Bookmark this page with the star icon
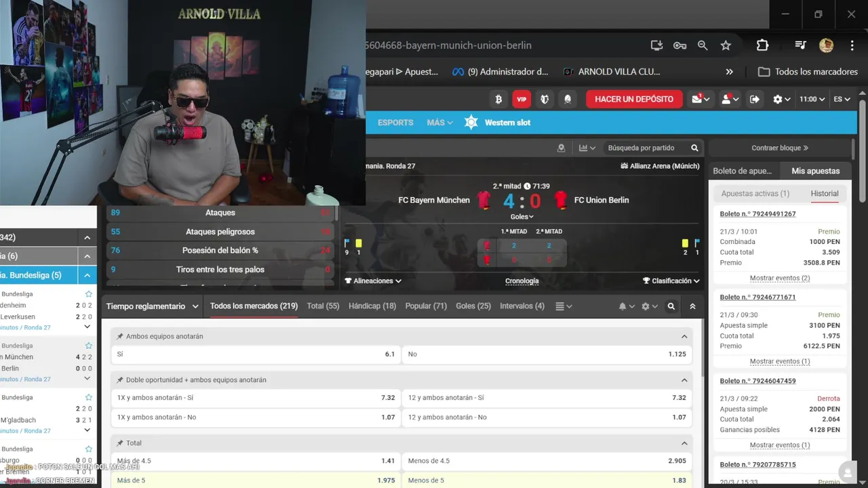868x488 pixels. (x=726, y=45)
